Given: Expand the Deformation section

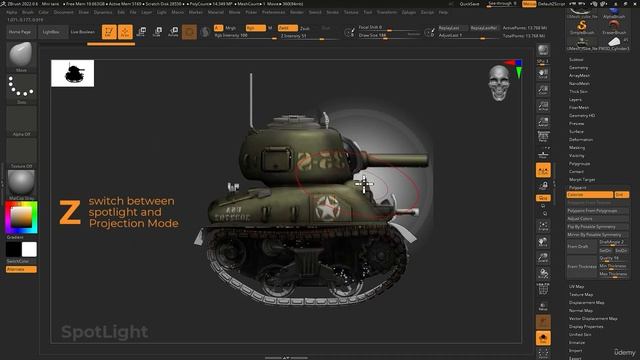Looking at the screenshot, I should pos(581,140).
